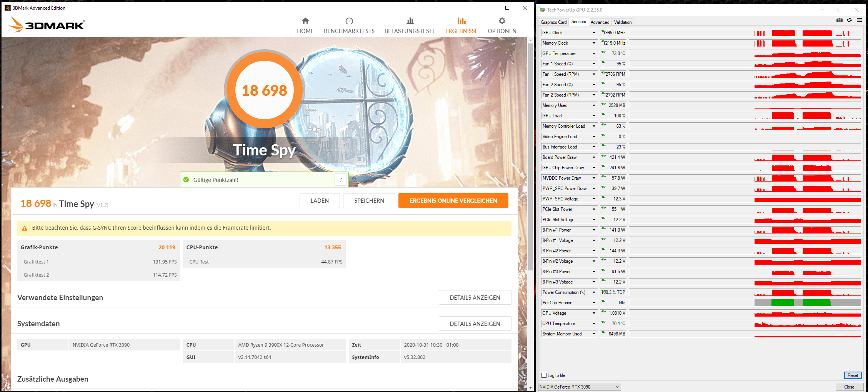Viewport: 868px width, 392px height.
Task: Click the 3DMark logo
Action: click(46, 24)
